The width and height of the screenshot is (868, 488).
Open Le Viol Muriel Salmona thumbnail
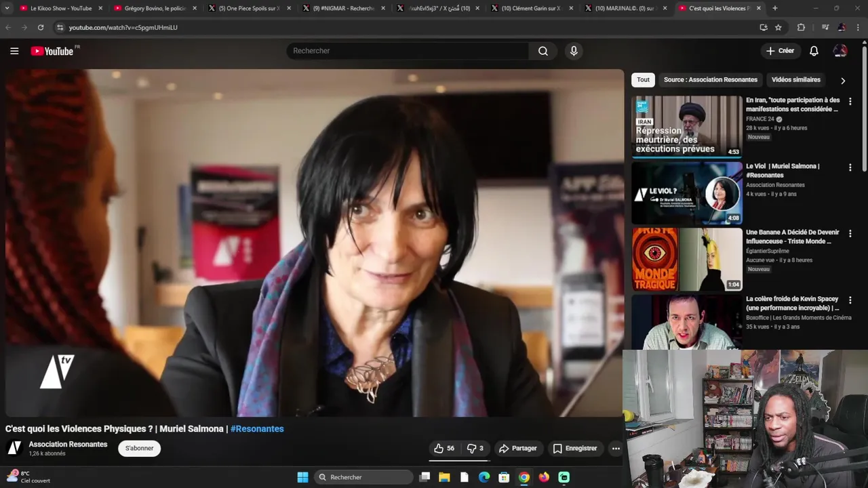pos(687,192)
